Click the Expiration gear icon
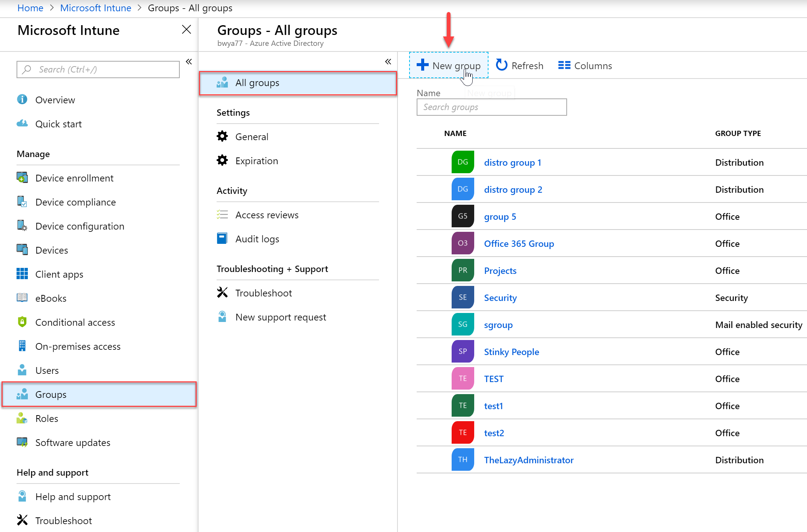Viewport: 807px width, 532px height. click(222, 160)
